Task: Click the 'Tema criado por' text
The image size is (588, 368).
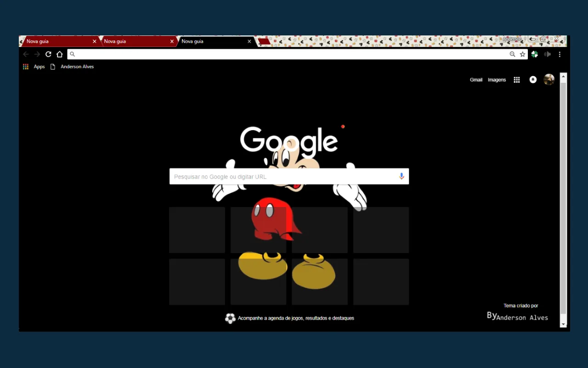Action: pos(520,305)
